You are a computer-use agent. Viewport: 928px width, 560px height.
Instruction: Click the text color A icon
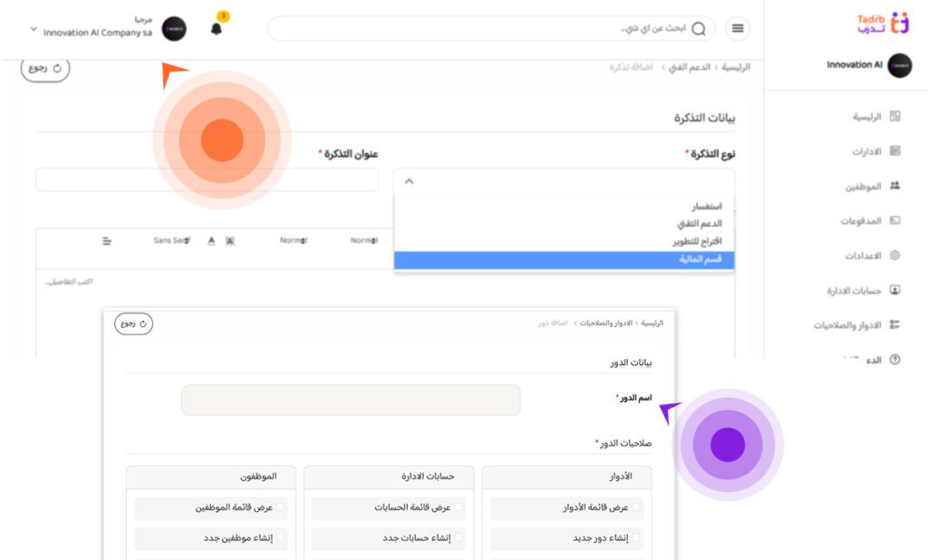click(211, 240)
